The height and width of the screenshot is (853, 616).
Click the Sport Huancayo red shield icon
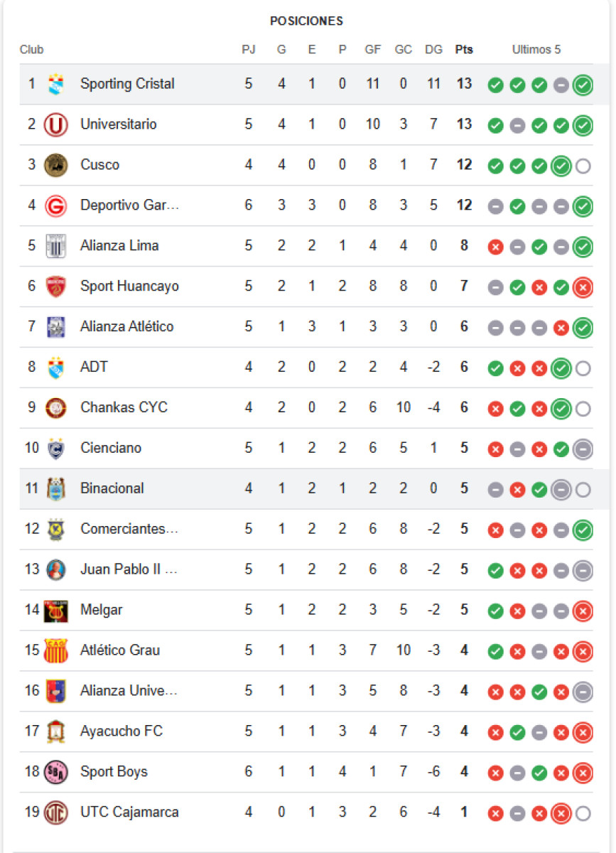point(55,286)
